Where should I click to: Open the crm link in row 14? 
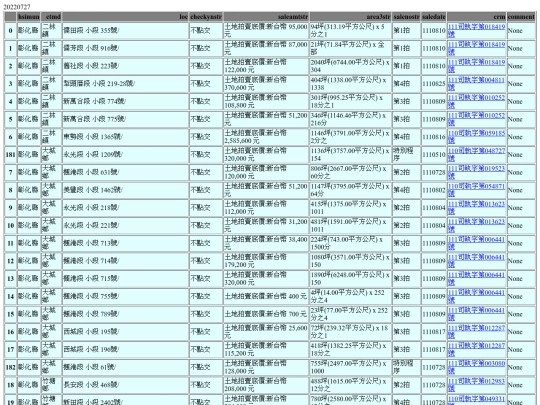tap(476, 297)
